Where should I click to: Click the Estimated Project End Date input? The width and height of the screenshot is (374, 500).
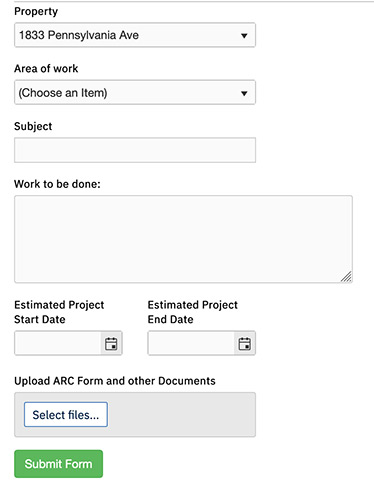[x=191, y=343]
